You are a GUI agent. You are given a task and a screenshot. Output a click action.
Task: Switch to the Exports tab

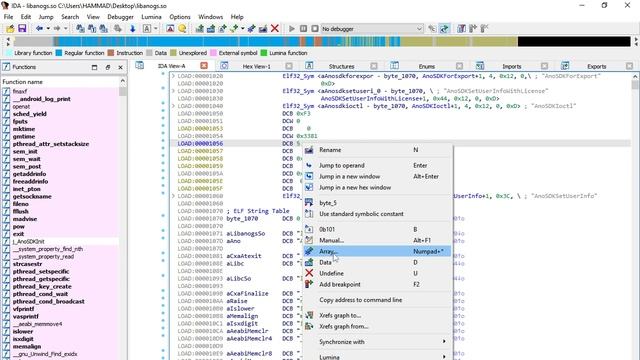[596, 66]
